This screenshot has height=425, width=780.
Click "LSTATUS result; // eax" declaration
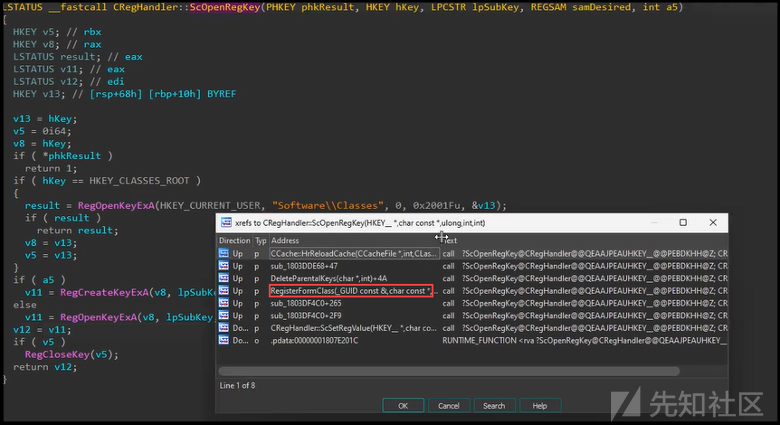coord(78,56)
